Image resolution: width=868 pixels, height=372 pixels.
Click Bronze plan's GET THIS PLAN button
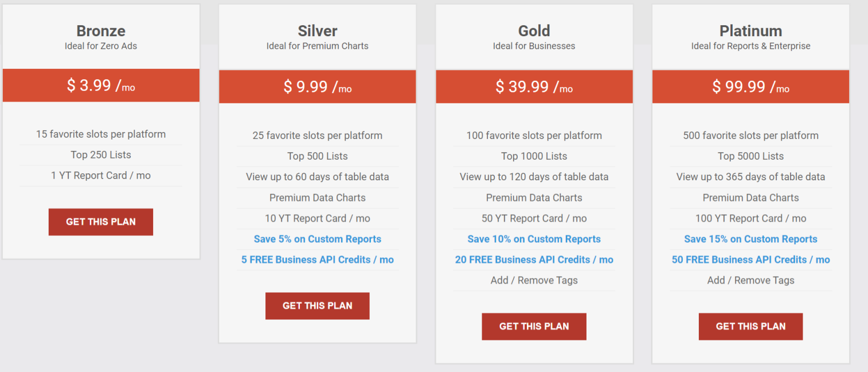point(101,222)
